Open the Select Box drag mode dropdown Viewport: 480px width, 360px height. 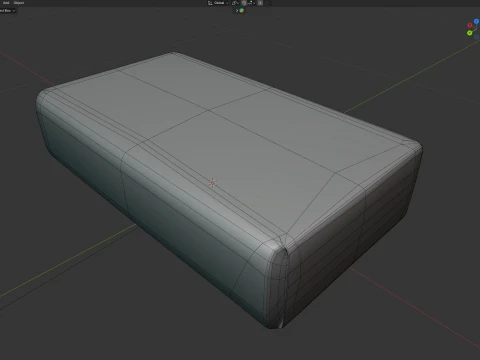tap(8, 11)
